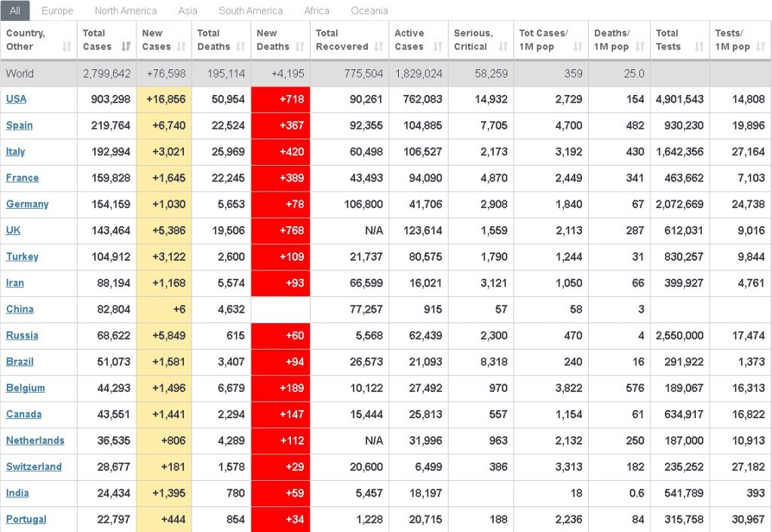This screenshot has width=772, height=532.
Task: Click Iran serious critical value 3,121
Action: click(x=494, y=283)
